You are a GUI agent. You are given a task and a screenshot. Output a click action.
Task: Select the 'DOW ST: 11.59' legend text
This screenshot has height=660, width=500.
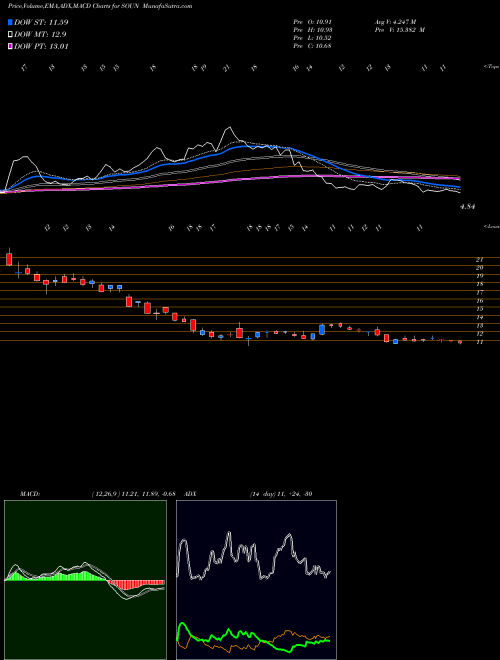click(41, 22)
